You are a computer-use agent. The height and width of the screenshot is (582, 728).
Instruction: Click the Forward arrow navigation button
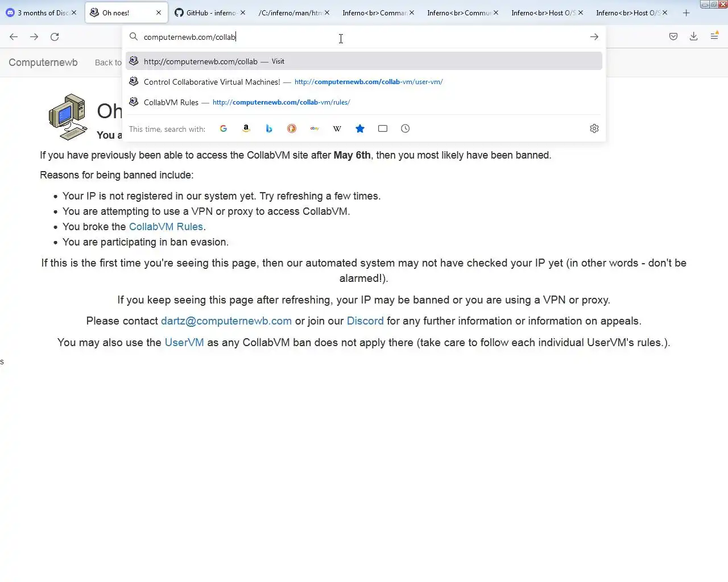click(x=34, y=37)
